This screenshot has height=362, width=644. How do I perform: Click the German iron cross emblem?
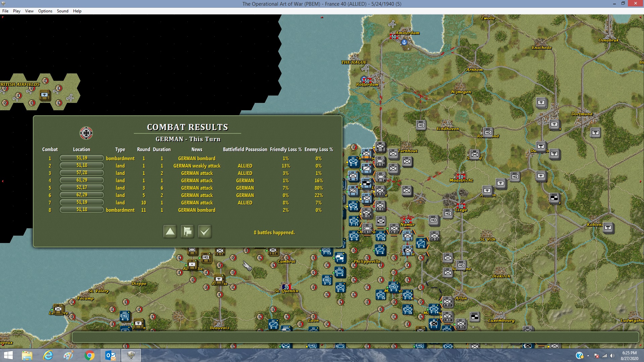86,133
